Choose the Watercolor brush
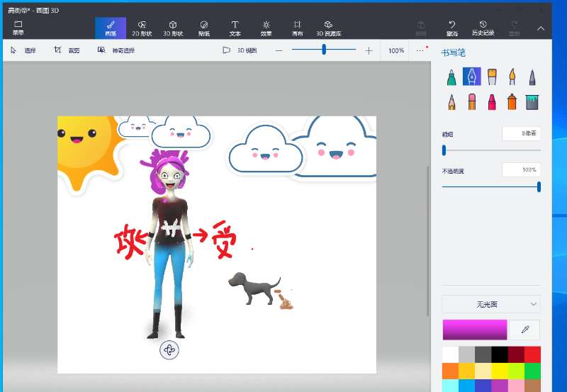This screenshot has width=567, height=392. [512, 77]
